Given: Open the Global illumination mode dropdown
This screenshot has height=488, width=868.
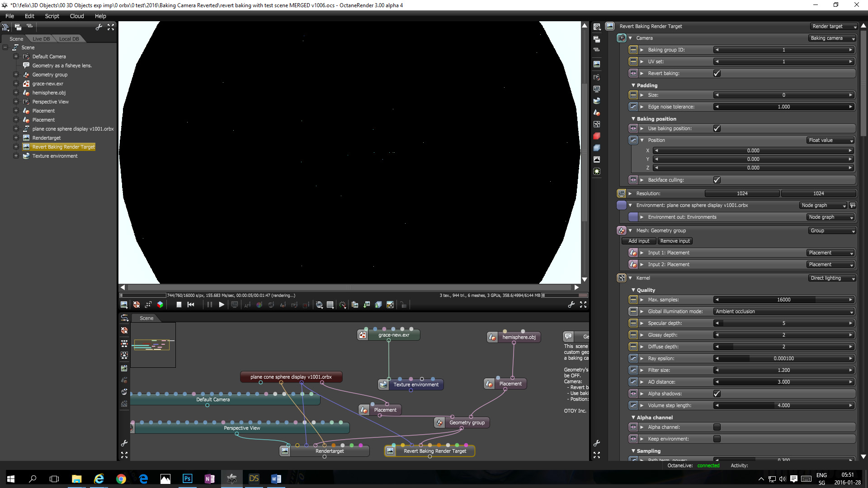Looking at the screenshot, I should point(784,311).
